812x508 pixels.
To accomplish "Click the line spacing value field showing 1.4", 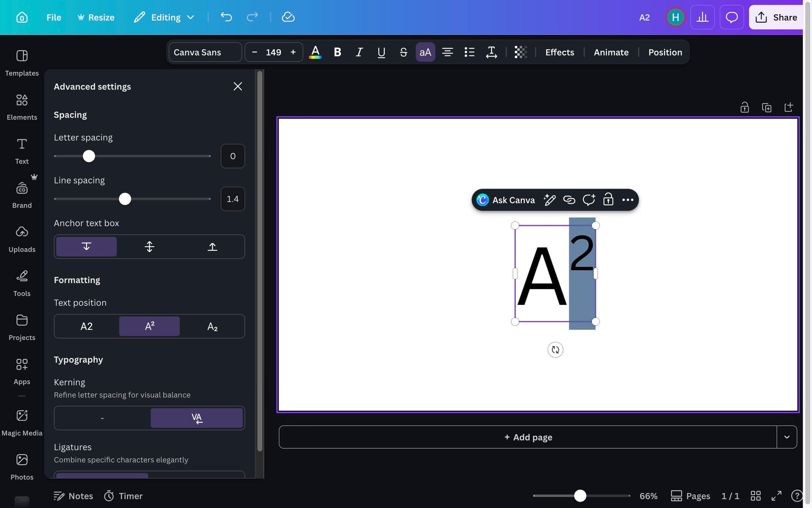I will [x=232, y=198].
